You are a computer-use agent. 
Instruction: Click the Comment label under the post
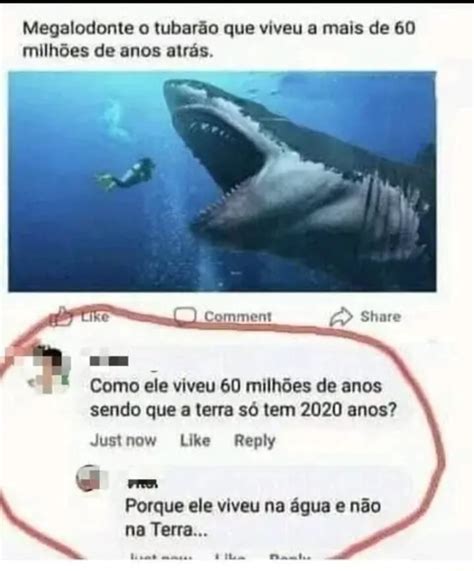[x=238, y=316]
